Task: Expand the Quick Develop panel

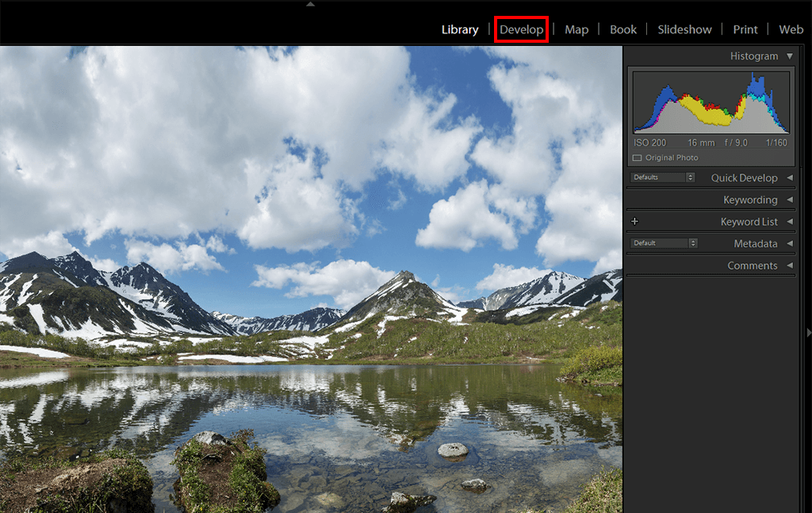Action: click(790, 178)
